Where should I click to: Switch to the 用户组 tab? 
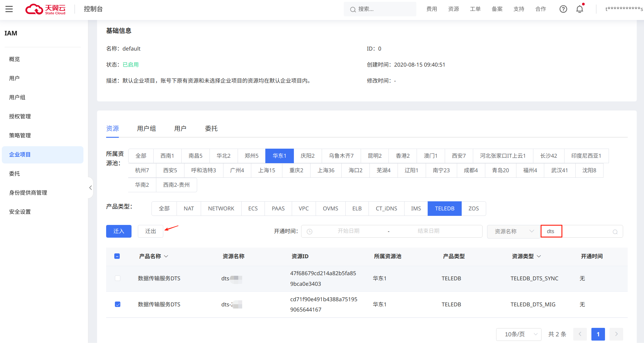(x=146, y=129)
